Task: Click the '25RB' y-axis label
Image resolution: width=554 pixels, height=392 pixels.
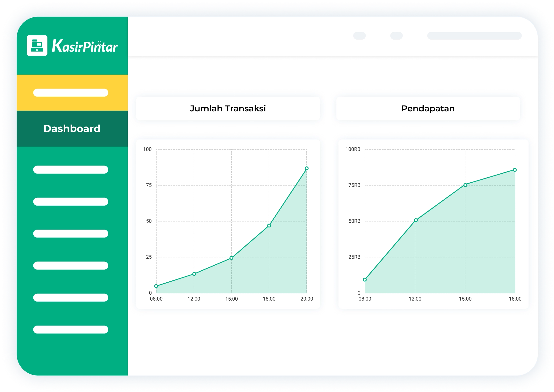Action: coord(354,257)
